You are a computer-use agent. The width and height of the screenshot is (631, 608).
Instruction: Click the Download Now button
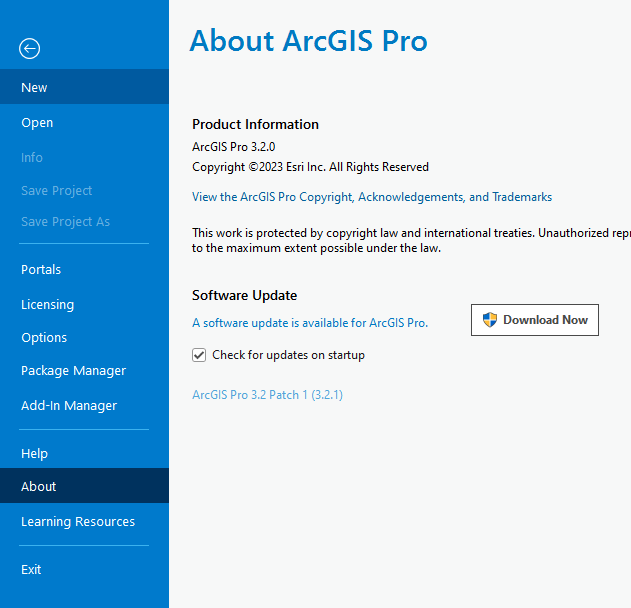click(535, 320)
